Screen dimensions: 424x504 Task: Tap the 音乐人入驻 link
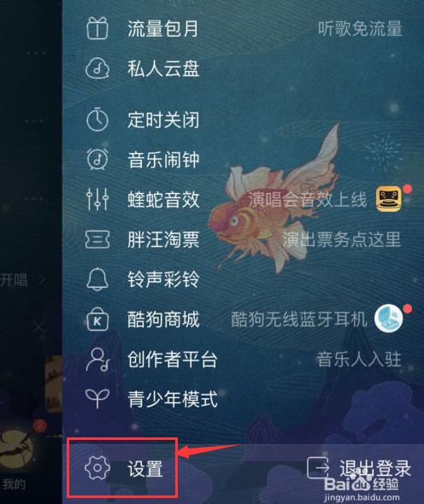(x=359, y=360)
